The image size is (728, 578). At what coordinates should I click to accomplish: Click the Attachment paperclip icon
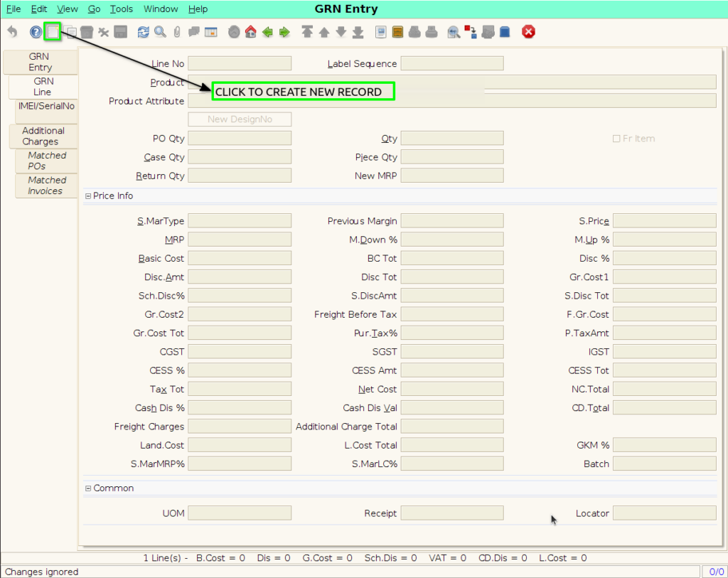click(x=177, y=32)
